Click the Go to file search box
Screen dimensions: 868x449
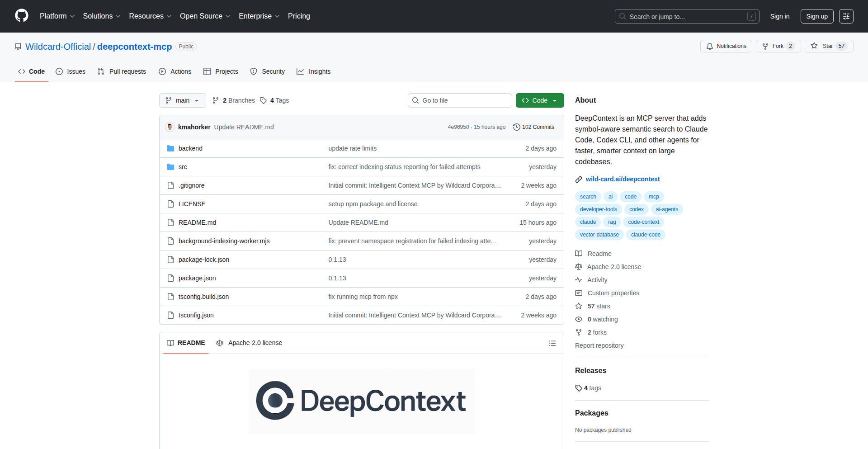(x=460, y=100)
